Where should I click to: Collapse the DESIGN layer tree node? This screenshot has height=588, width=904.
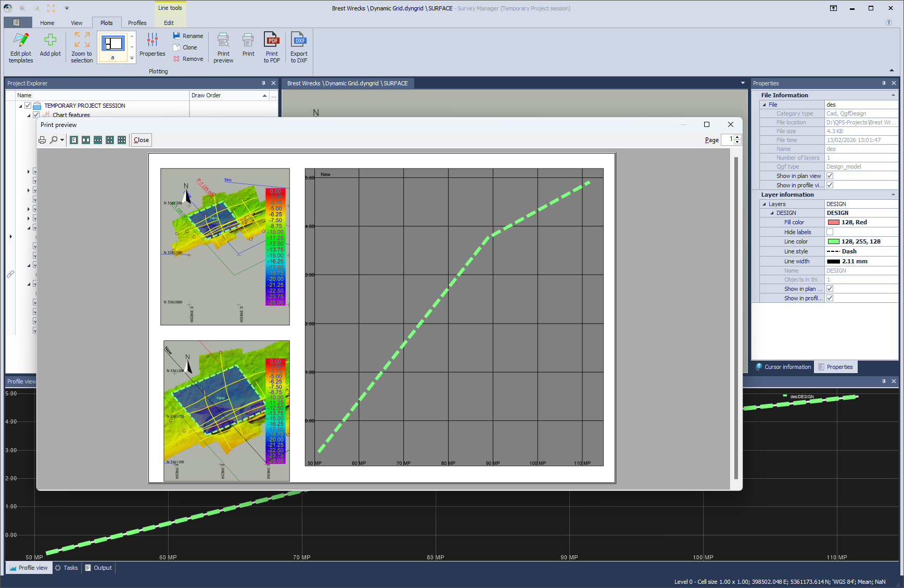(x=772, y=213)
